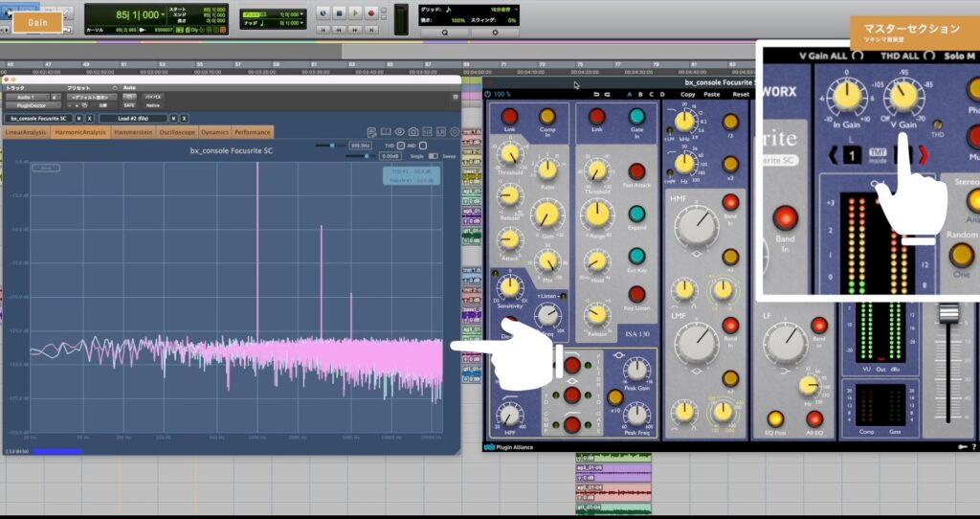980x519 pixels.
Task: Toggle the Ext Key button
Action: click(x=636, y=257)
